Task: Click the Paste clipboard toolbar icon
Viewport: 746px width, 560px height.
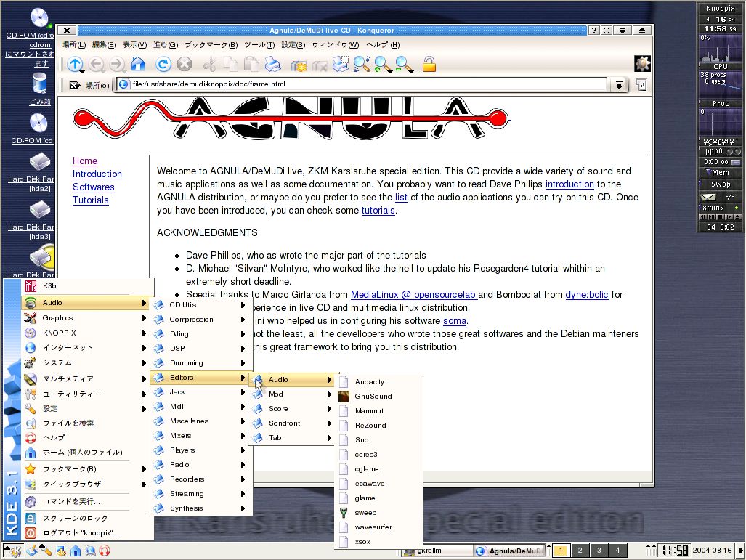Action: coord(251,64)
